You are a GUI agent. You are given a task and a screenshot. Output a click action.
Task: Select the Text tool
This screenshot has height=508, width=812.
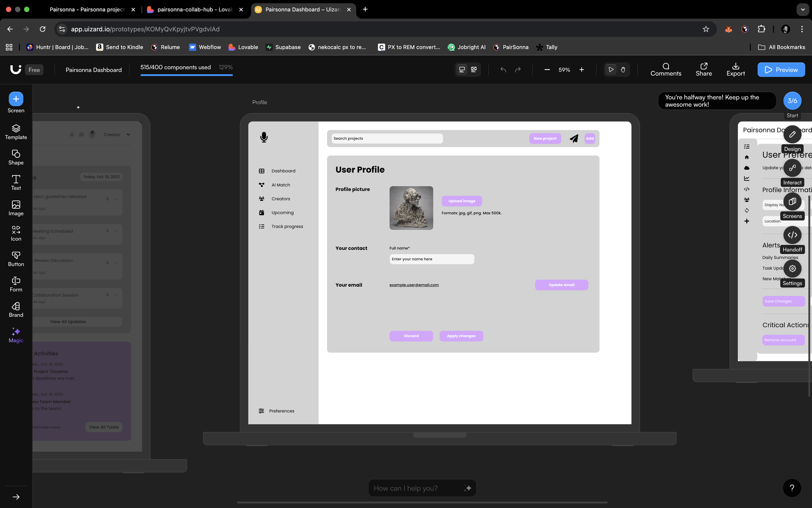[x=16, y=182]
